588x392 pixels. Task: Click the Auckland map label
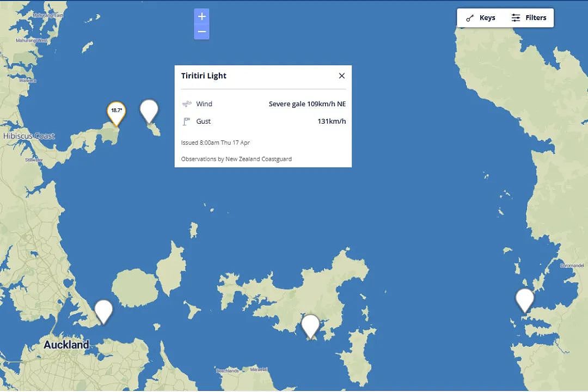66,344
